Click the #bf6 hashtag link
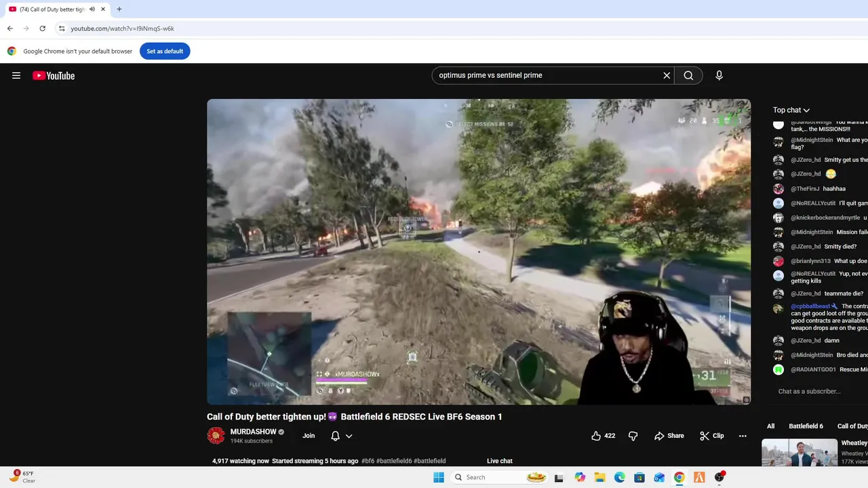Screen dimensions: 868x488 pos(368,461)
